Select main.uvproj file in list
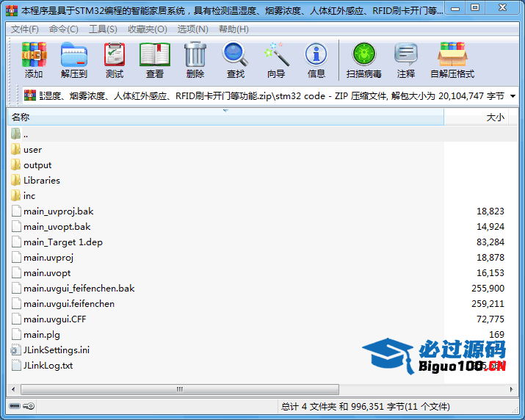The width and height of the screenshot is (525, 420). (48, 258)
